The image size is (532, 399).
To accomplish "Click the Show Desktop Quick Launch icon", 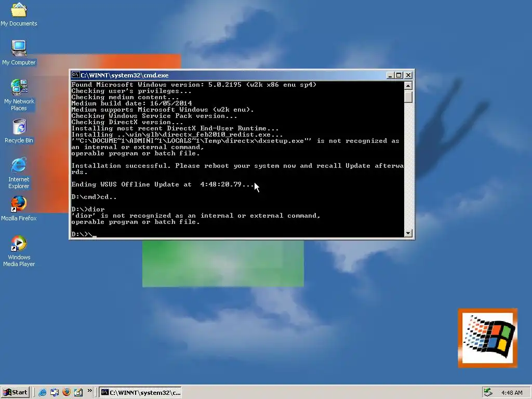I will tap(54, 392).
